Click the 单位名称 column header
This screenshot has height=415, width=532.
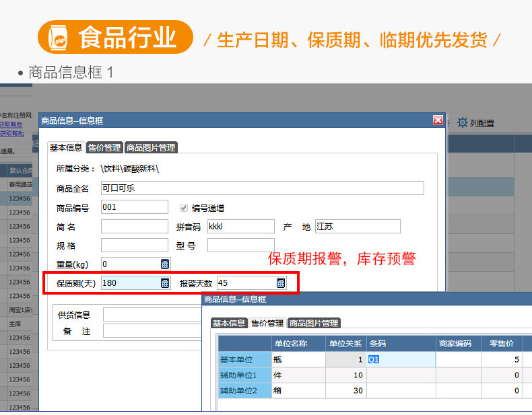pos(298,344)
